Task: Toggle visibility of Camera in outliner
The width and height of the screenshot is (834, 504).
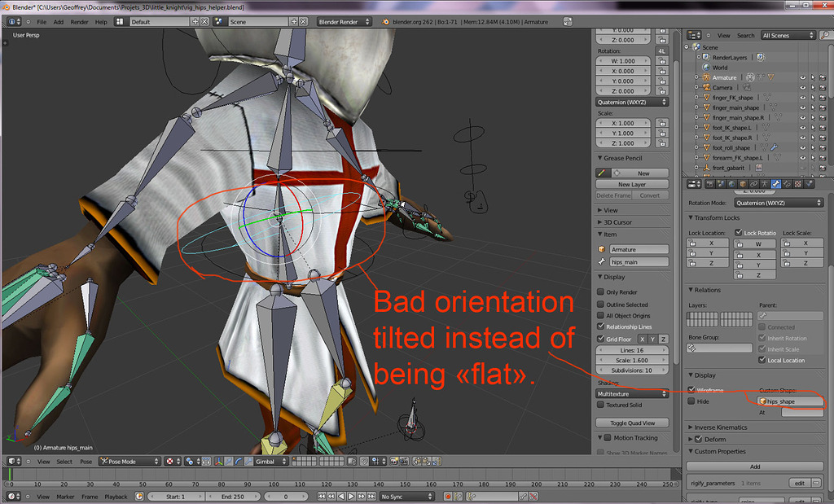Action: tap(802, 88)
